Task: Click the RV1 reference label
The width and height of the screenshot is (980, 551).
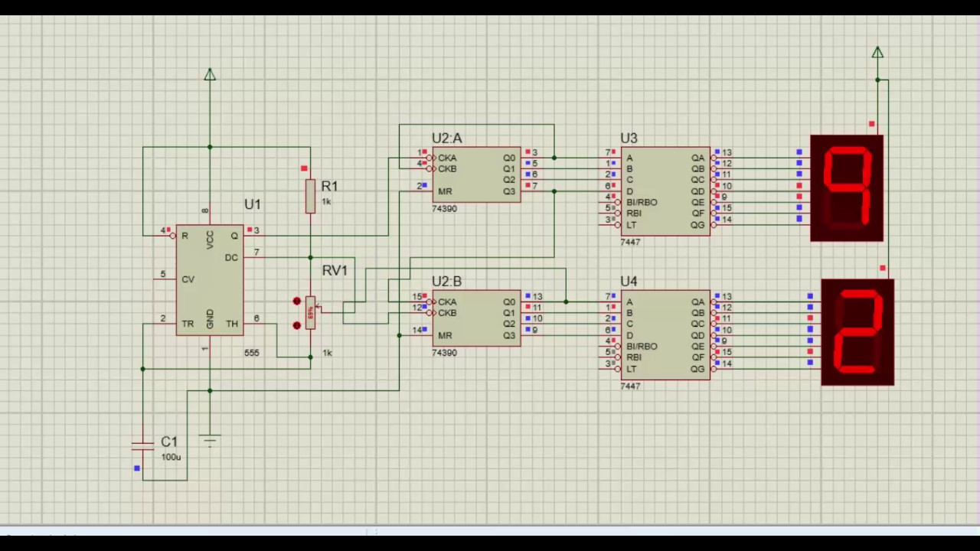Action: 335,270
